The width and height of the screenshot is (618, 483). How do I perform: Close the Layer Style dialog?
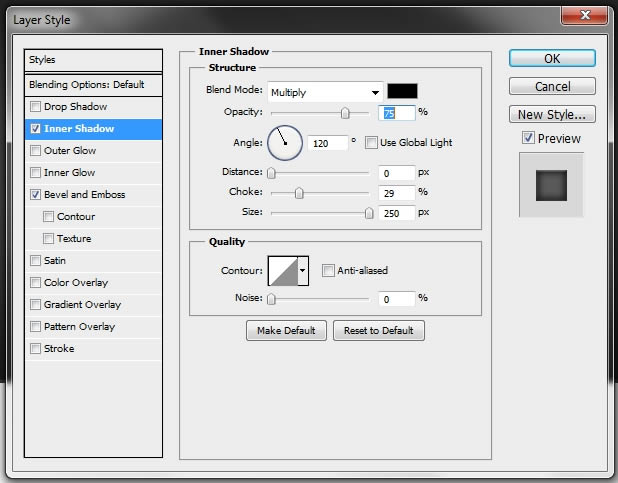585,15
